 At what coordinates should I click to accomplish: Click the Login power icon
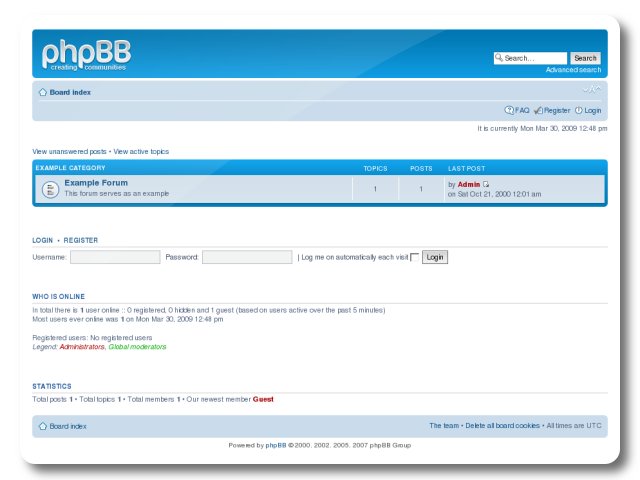[x=579, y=110]
